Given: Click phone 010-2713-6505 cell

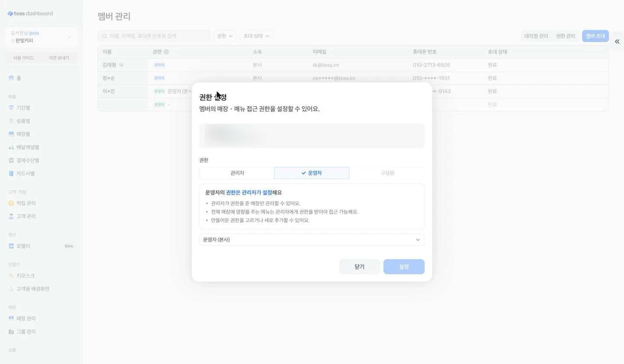Looking at the screenshot, I should 431,65.
